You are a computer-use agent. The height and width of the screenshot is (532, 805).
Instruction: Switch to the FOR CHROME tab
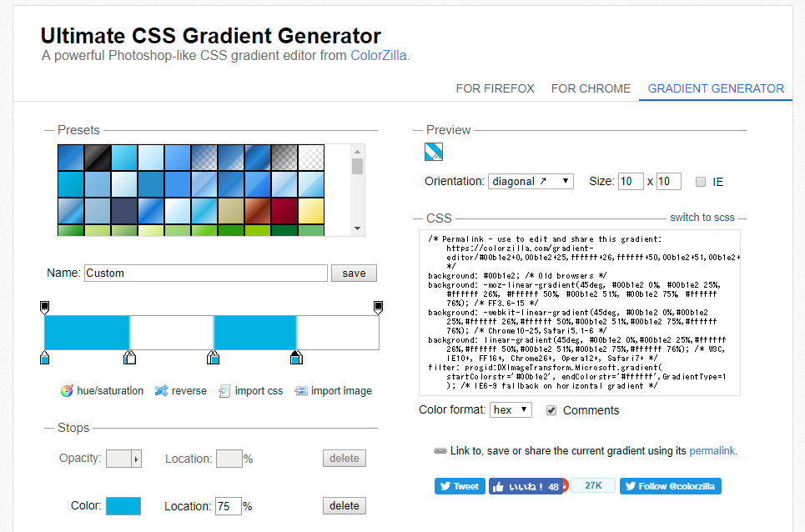[591, 88]
